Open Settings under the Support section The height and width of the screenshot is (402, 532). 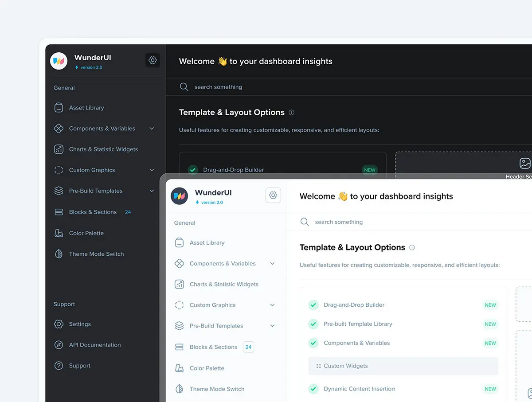(x=80, y=324)
